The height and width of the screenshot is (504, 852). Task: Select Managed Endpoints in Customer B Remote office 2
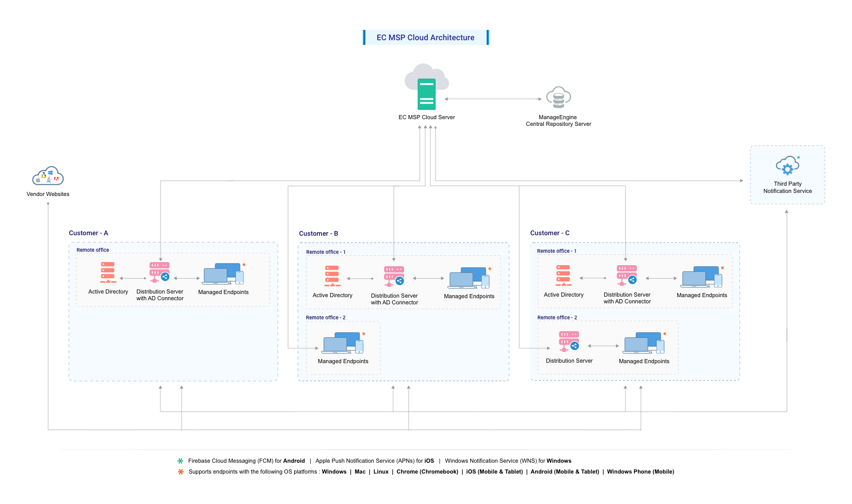pos(342,343)
